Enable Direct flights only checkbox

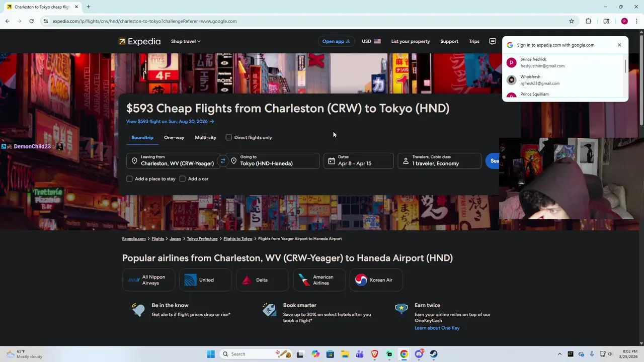pos(229,137)
